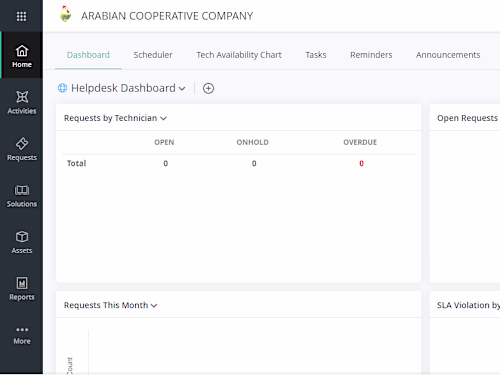Open the Announcements tab
Viewport: 500px width, 375px height.
[x=448, y=55]
